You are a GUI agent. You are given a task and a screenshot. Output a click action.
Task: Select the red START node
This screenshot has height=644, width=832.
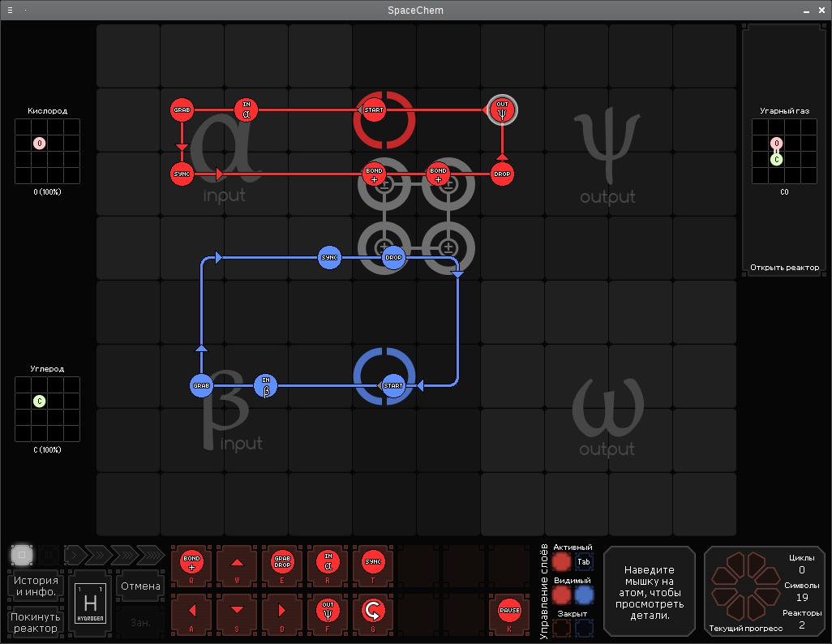point(374,109)
